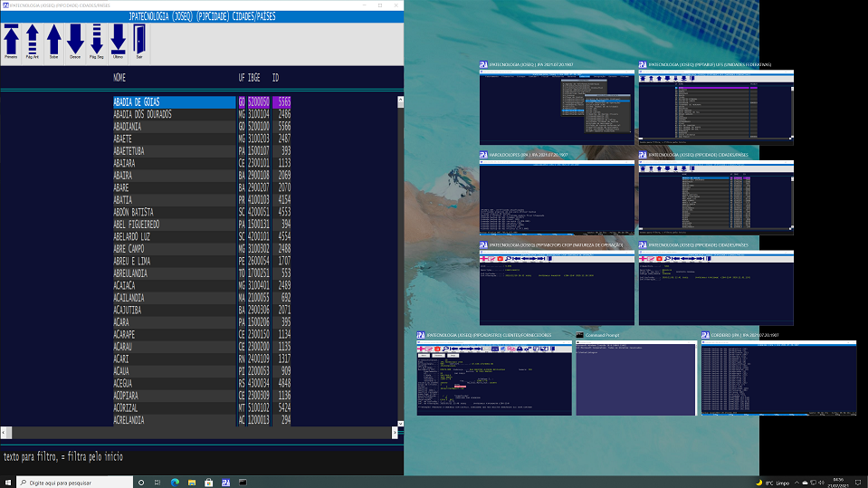Select the ABREU E LIMA row

click(202, 261)
